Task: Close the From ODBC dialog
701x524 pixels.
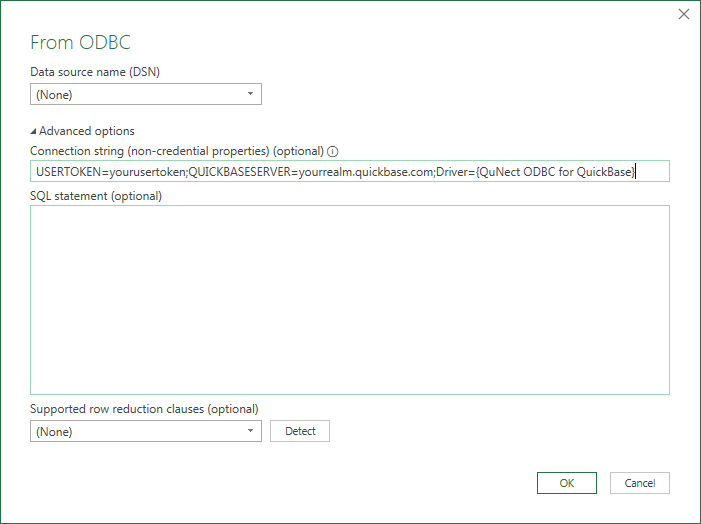Action: [684, 14]
